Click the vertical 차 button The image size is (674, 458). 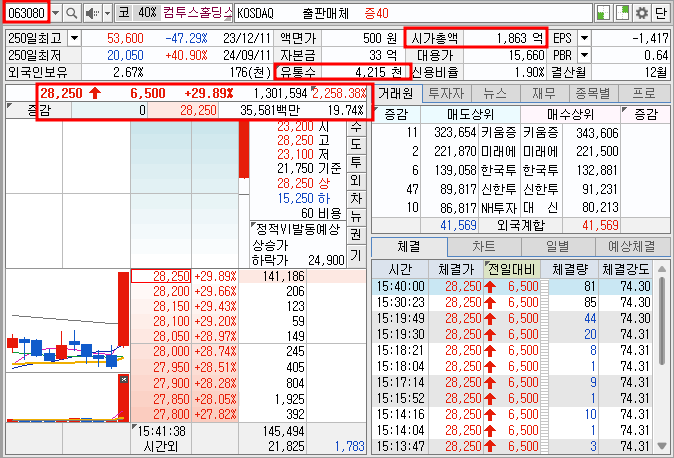[356, 199]
